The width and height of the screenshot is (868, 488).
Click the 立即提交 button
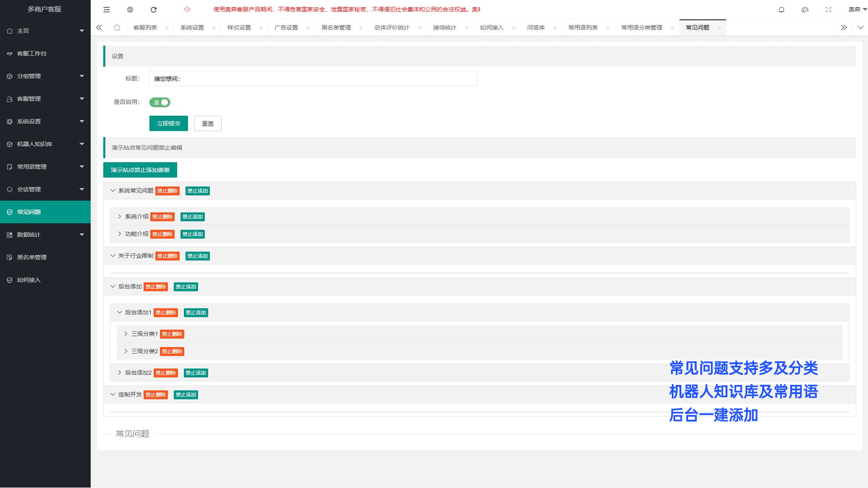168,123
